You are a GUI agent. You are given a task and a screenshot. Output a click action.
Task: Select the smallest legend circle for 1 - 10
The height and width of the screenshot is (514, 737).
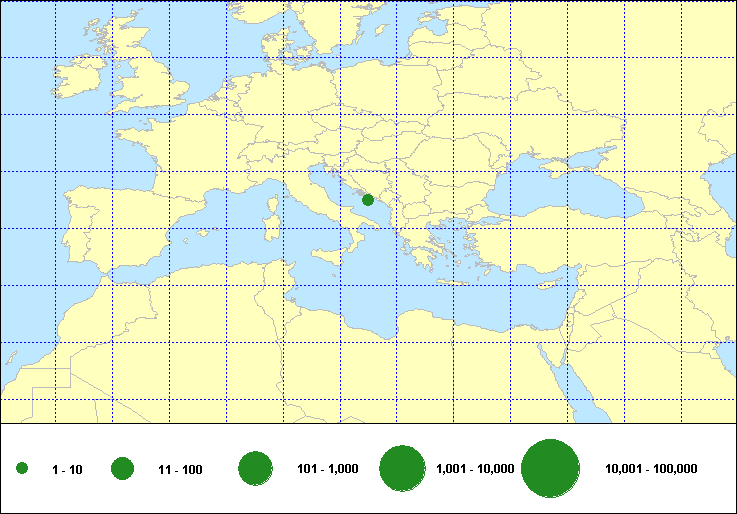pyautogui.click(x=22, y=469)
